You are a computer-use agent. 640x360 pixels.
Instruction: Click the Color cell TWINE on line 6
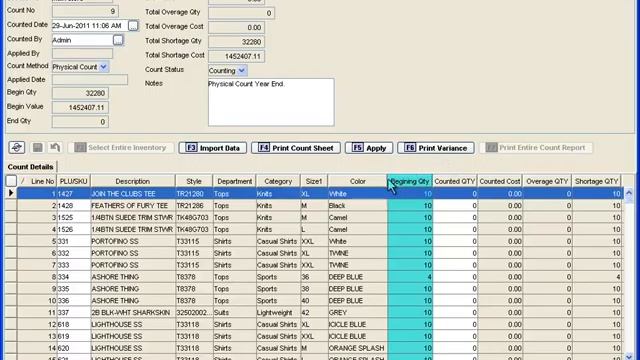[x=358, y=253]
